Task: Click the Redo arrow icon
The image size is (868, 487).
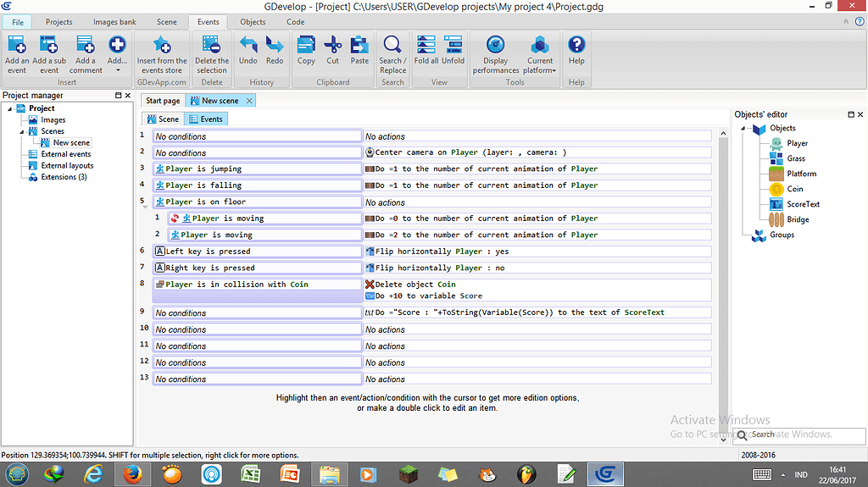Action: coord(275,45)
